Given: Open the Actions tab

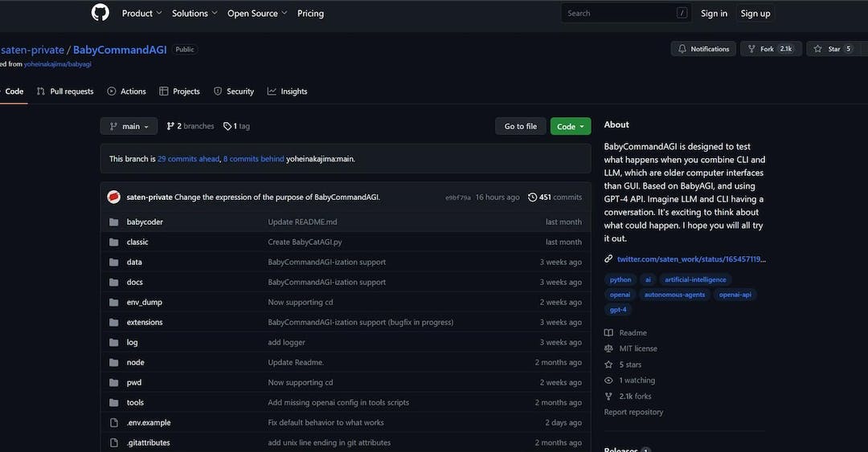Looking at the screenshot, I should tap(127, 92).
